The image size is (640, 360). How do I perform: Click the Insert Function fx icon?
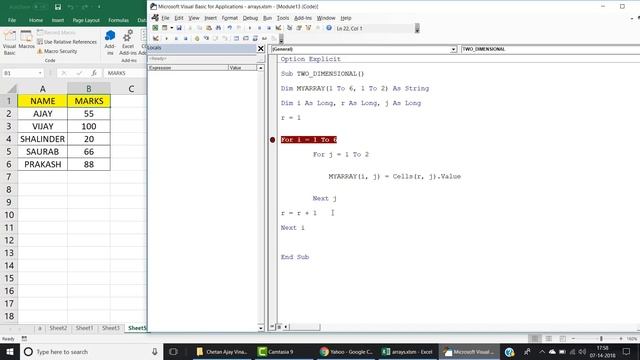point(94,73)
